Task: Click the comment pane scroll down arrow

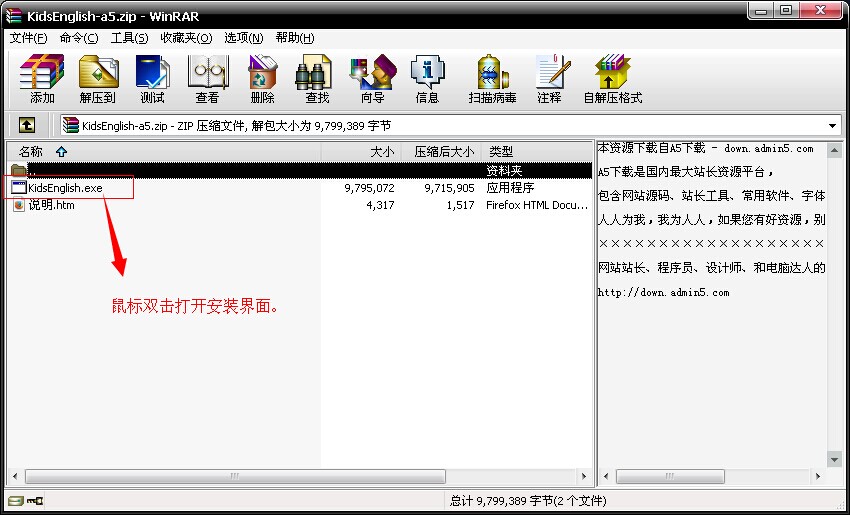Action: [x=834, y=460]
